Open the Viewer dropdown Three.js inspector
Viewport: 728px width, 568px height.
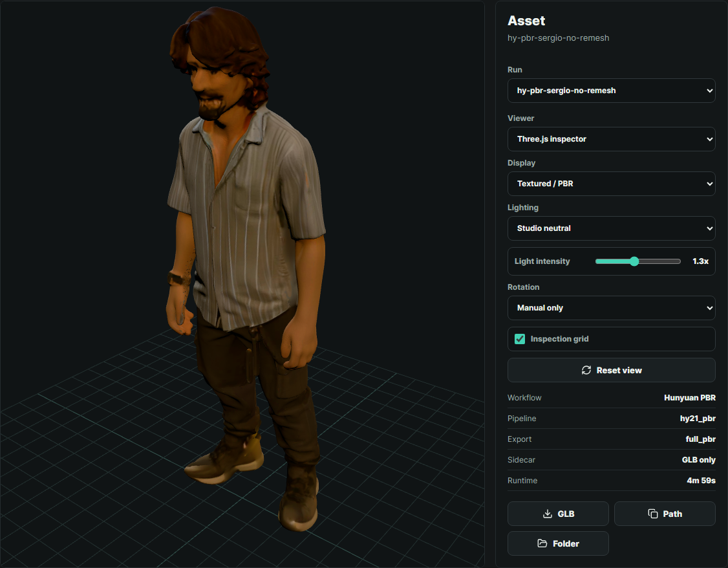(611, 139)
